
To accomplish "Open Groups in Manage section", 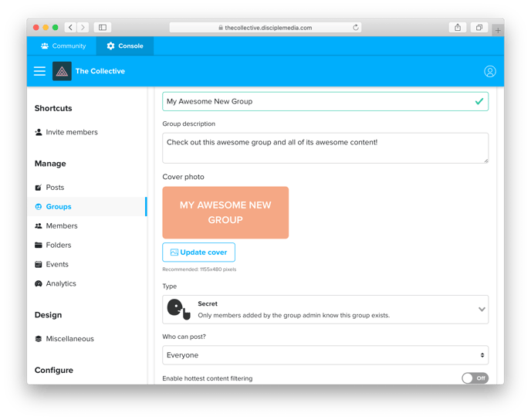I will 86,207.
